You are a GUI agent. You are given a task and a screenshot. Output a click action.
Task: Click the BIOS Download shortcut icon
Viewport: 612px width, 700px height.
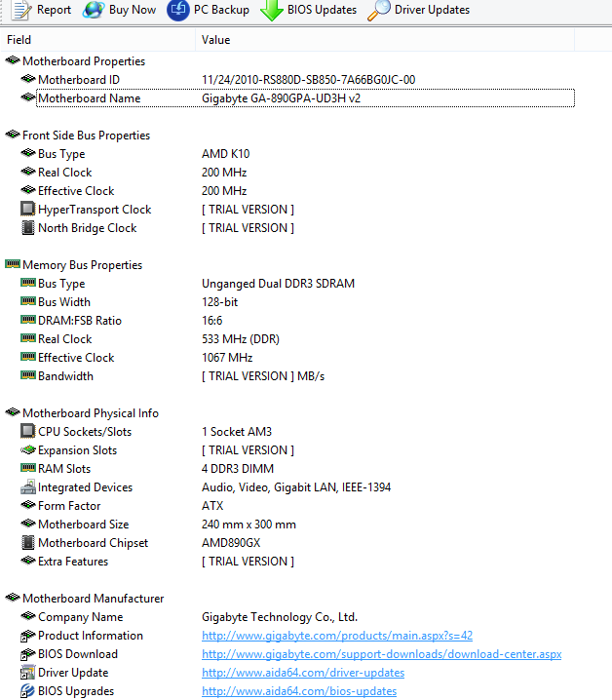[27, 654]
